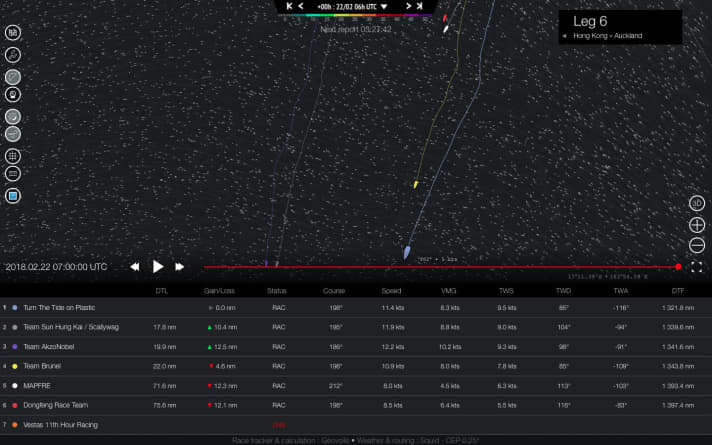
Task: Select Team Brunel row
Action: 356,366
